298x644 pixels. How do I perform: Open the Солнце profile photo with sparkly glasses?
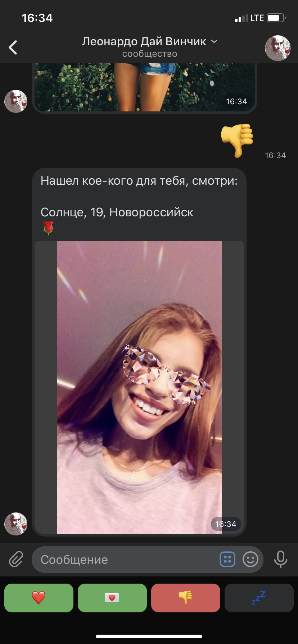[x=139, y=387]
